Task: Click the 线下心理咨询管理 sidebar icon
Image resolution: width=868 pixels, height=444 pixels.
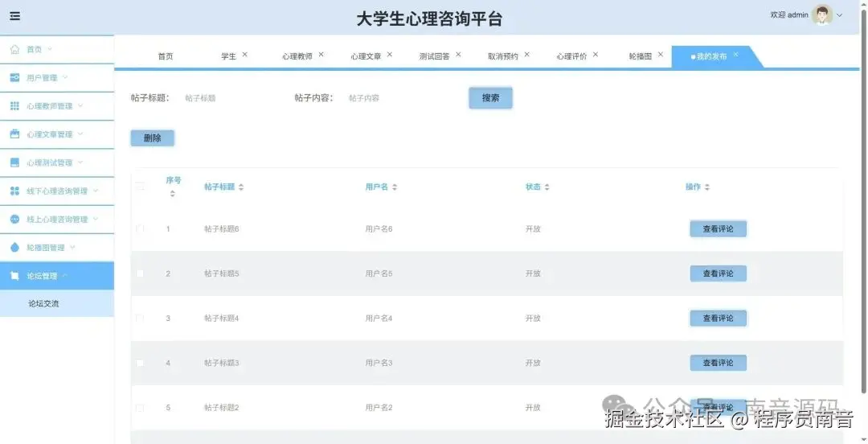Action: (15, 191)
